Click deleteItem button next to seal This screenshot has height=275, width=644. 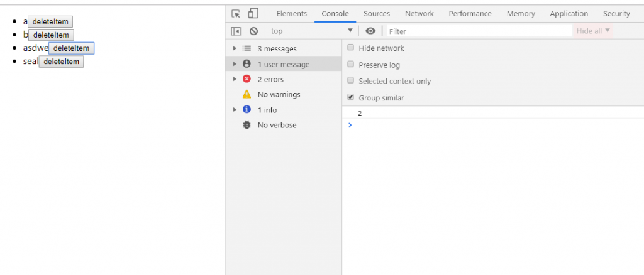61,62
